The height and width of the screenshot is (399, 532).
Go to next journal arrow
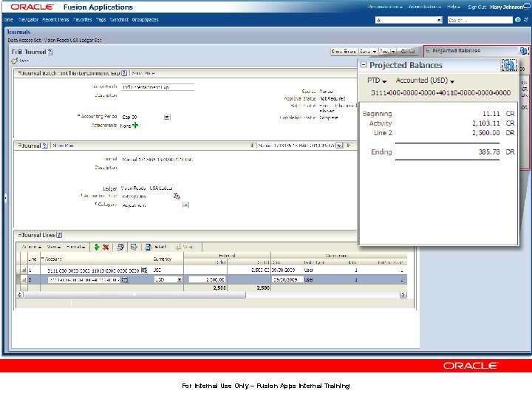click(x=349, y=146)
